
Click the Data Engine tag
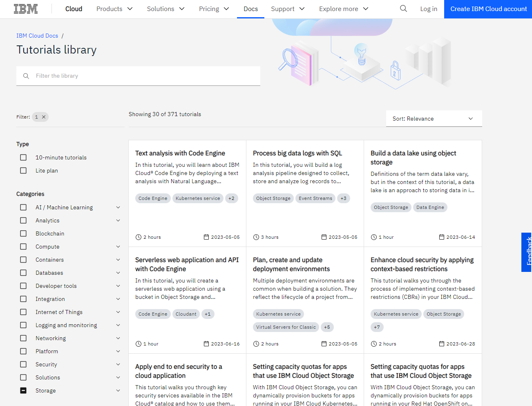430,207
